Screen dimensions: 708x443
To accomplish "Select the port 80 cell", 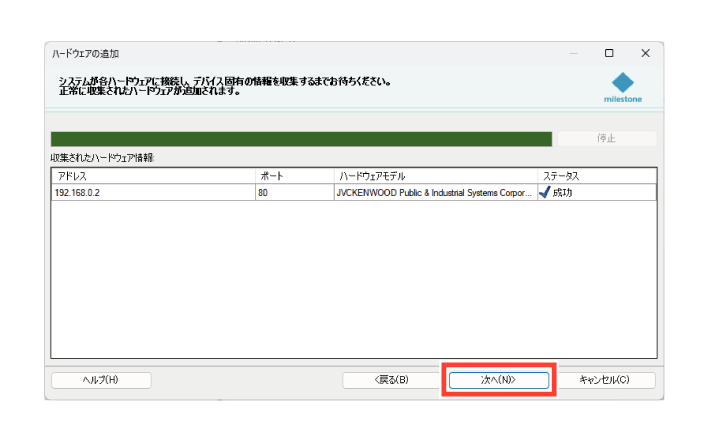I will [x=294, y=192].
